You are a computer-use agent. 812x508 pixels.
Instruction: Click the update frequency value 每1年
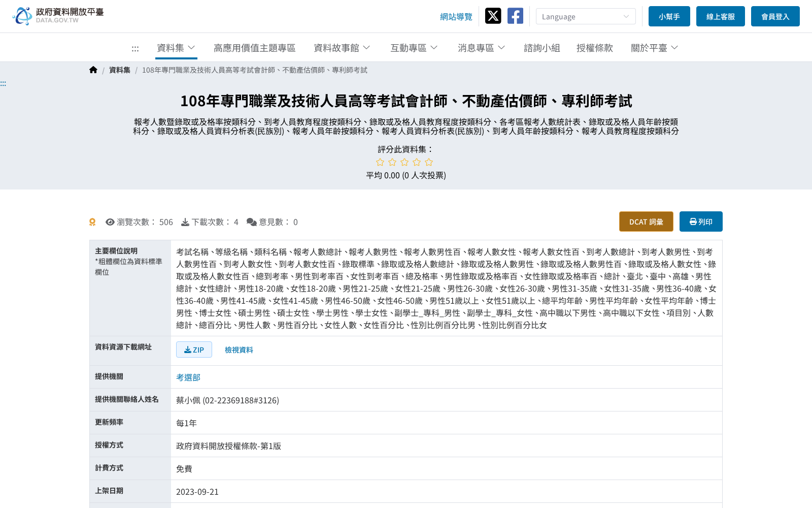pyautogui.click(x=186, y=423)
